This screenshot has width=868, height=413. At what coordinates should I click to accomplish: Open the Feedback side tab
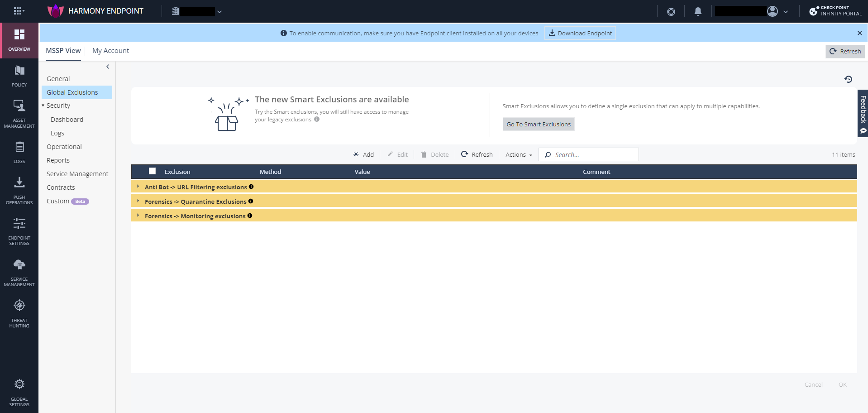pyautogui.click(x=863, y=113)
